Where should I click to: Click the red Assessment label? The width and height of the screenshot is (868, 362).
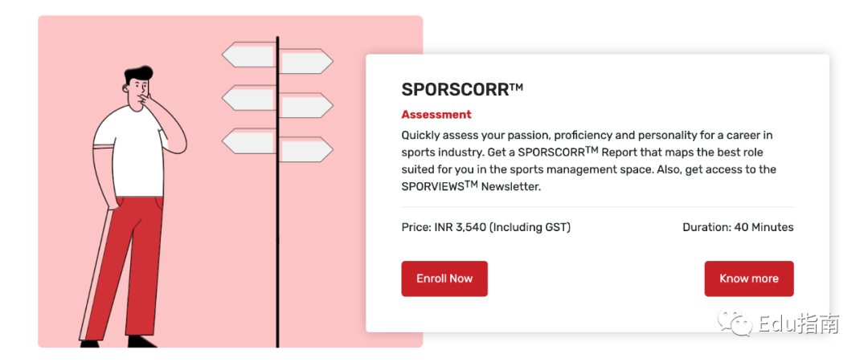[436, 115]
